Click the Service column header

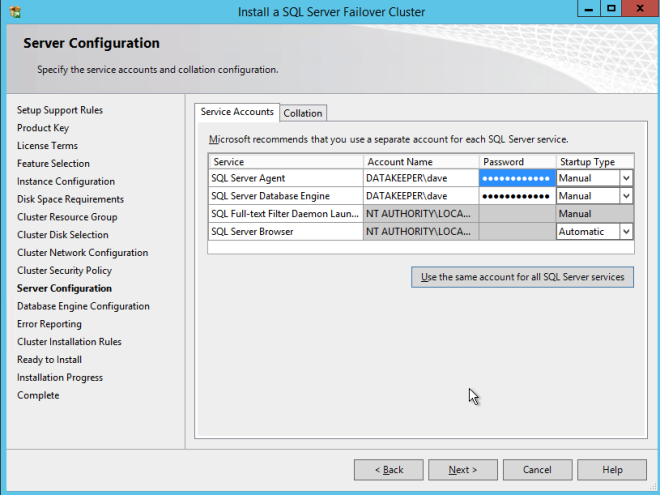286,162
